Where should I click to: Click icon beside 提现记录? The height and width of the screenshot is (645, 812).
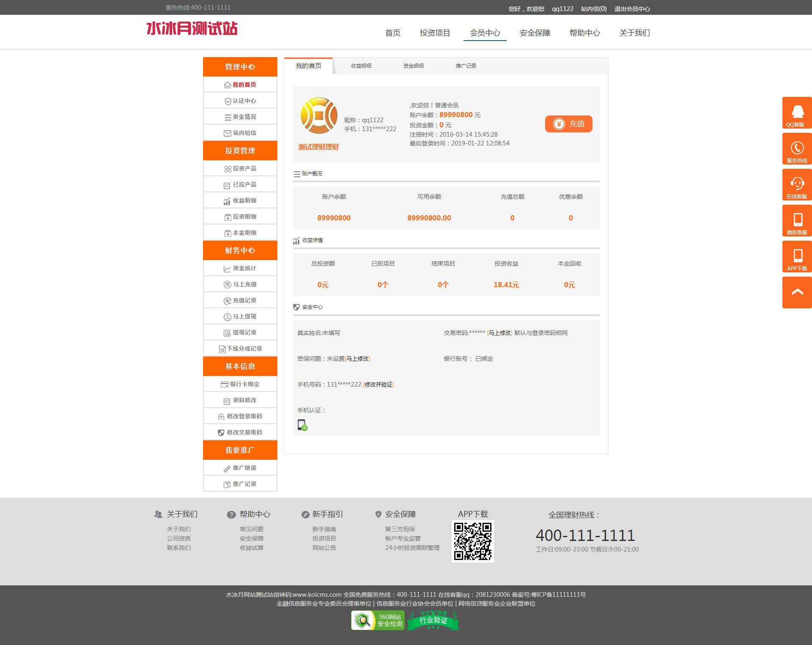tap(227, 333)
